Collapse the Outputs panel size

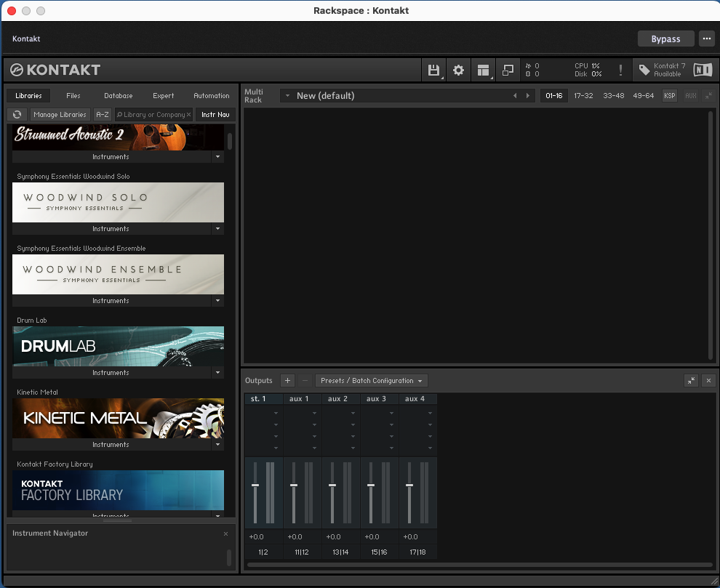(691, 381)
